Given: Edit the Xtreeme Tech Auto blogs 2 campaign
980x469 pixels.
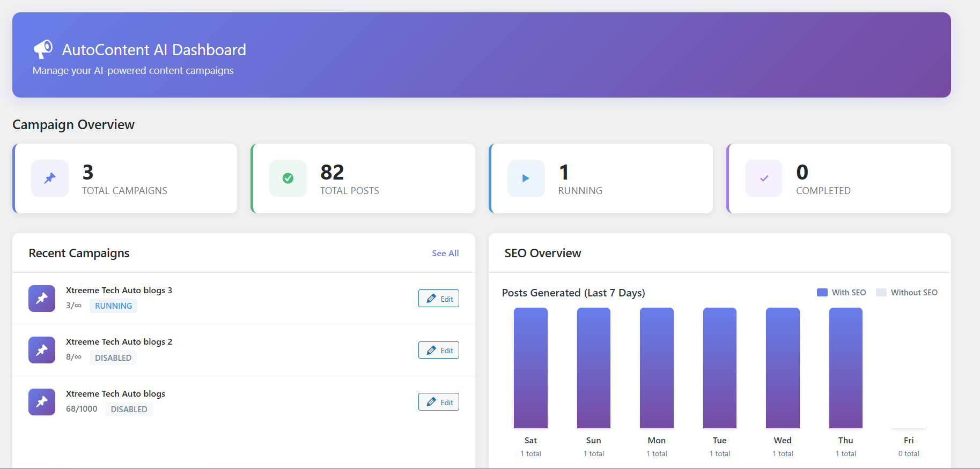Looking at the screenshot, I should 439,350.
